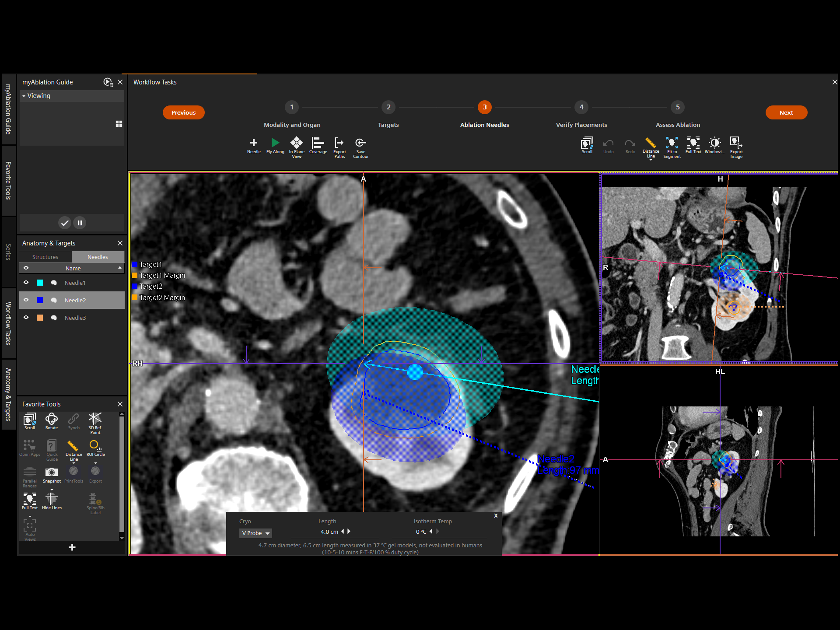Select Scroll in Favorite Tools
The height and width of the screenshot is (630, 840).
point(30,421)
